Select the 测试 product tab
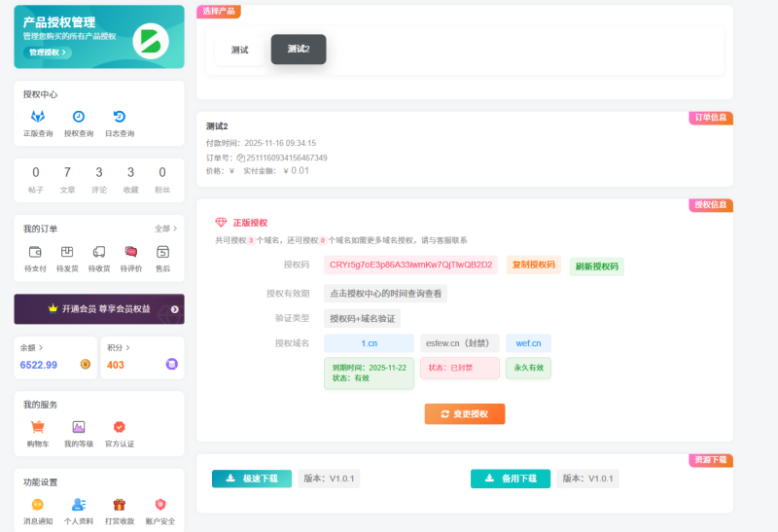778x532 pixels. [239, 50]
